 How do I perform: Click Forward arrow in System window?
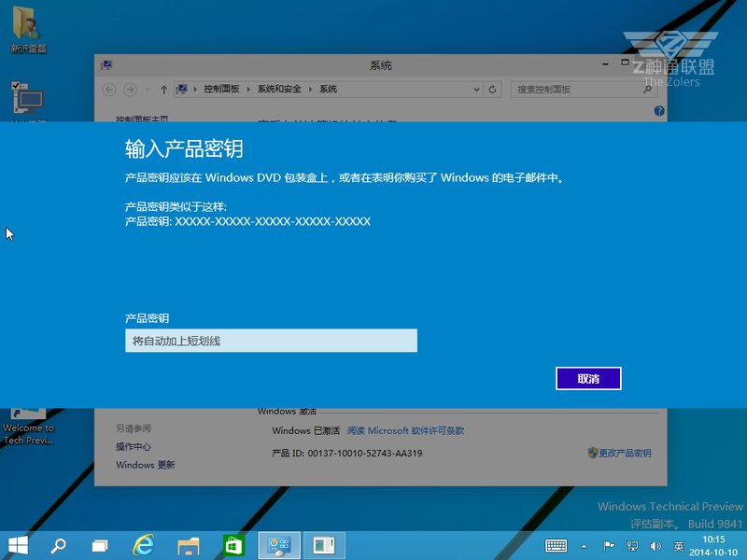coord(130,90)
